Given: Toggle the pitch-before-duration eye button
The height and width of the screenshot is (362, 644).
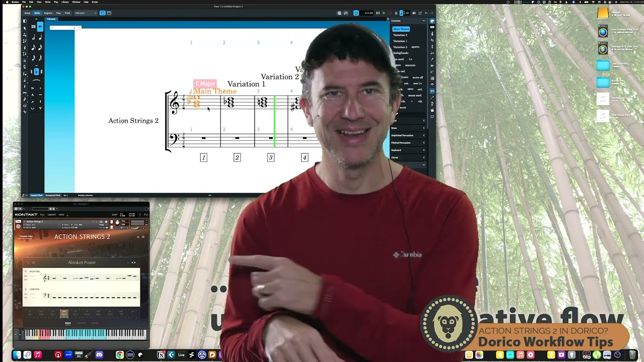Looking at the screenshot, I should tap(40, 27).
